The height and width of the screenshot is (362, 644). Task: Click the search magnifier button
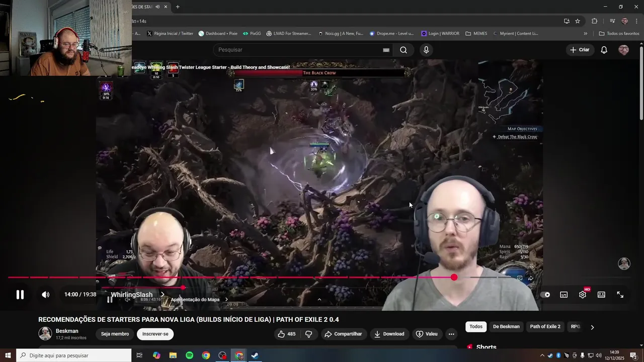pyautogui.click(x=404, y=50)
